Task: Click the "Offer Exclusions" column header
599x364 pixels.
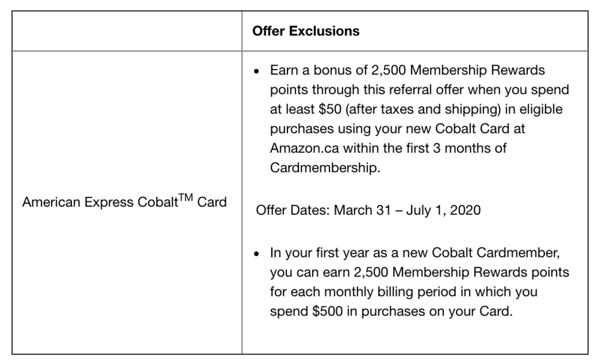Action: (x=305, y=31)
